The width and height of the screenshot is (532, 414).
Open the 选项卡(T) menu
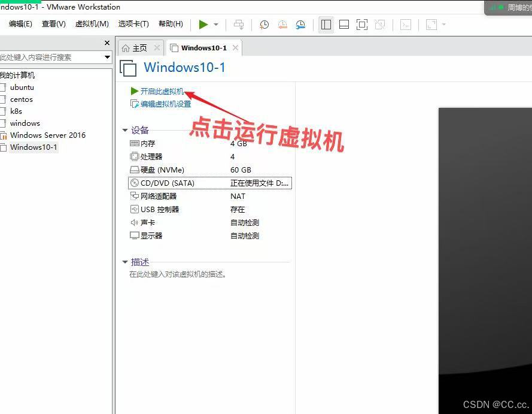(x=133, y=24)
